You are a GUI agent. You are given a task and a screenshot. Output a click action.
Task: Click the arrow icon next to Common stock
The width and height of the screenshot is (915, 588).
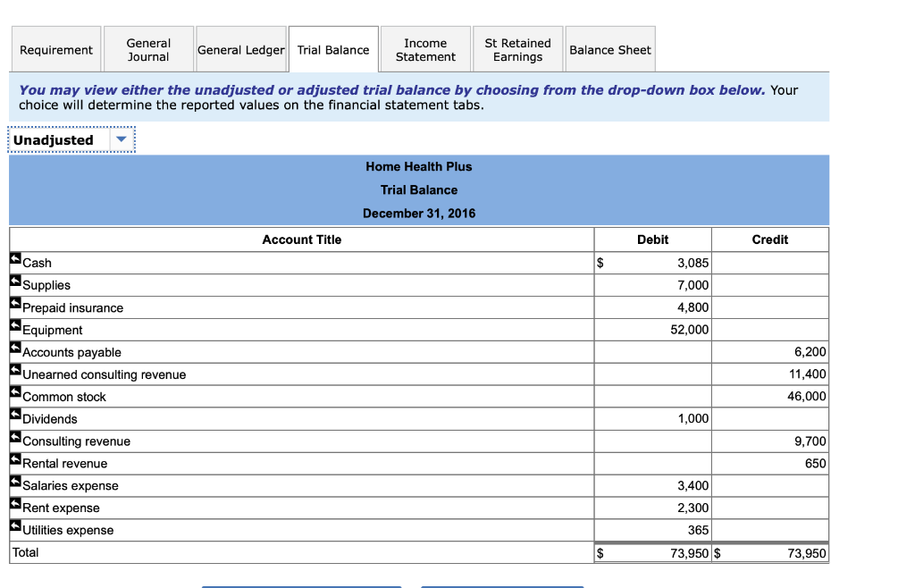pos(14,391)
